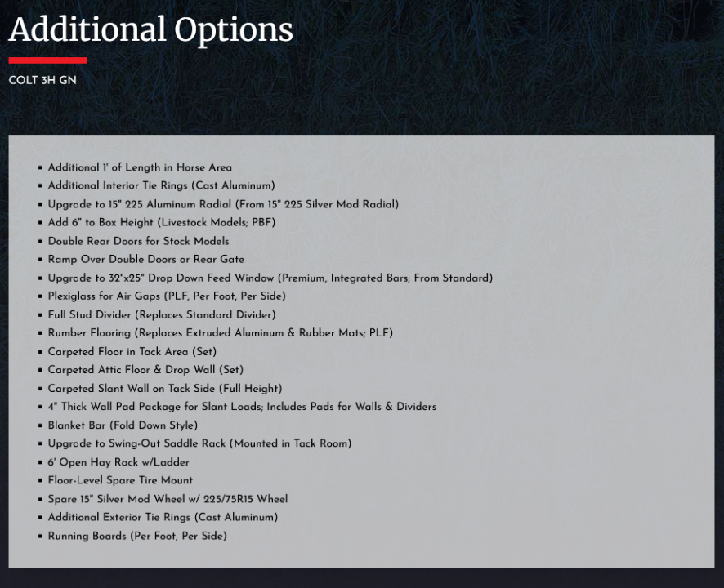724x588 pixels.
Task: Select Ramp Over Double Doors or Rear Gate
Action: [x=146, y=260]
